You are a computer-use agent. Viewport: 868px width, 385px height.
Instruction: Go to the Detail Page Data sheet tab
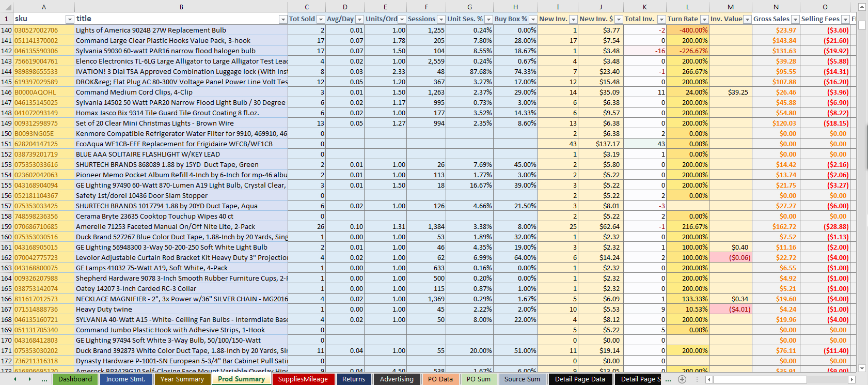click(580, 379)
